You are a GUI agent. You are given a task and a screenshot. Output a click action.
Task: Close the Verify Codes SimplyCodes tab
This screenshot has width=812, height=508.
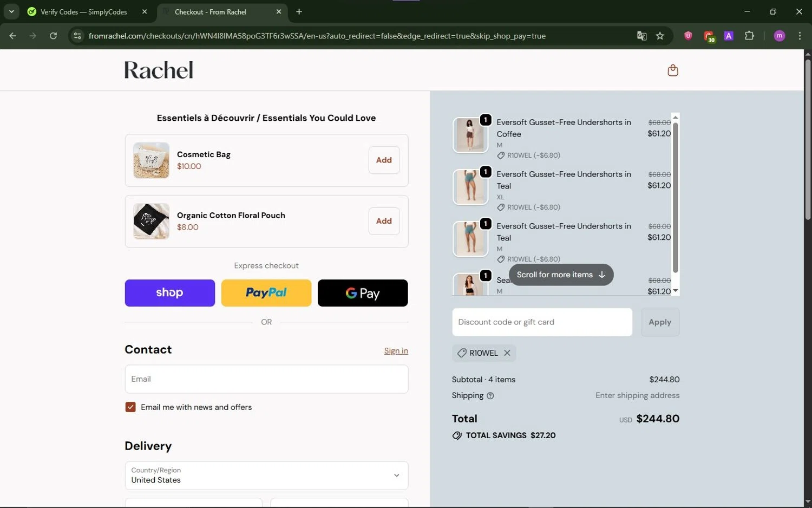click(x=145, y=11)
